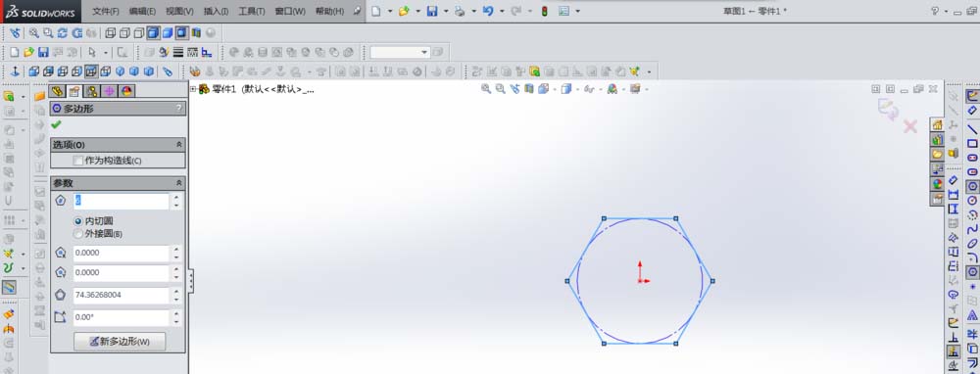980x374 pixels.
Task: Open the 窗口(W) Window menu
Action: [x=291, y=11]
